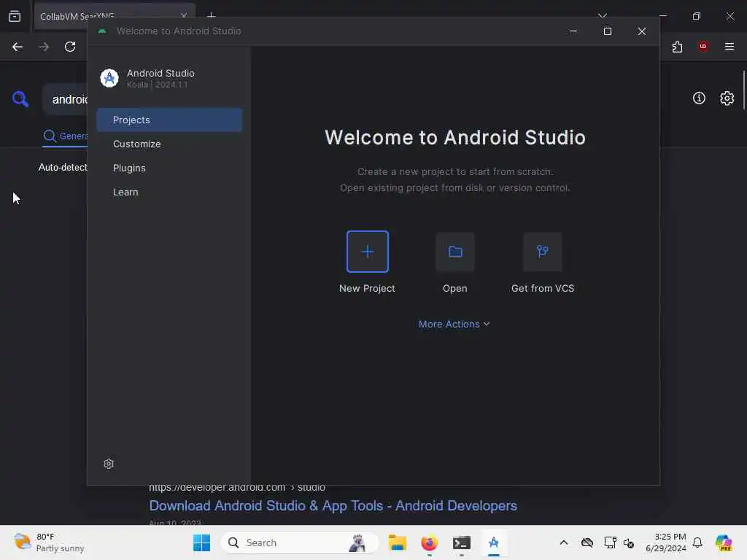Click the CollabVM SearXNG browser tab
Image resolution: width=747 pixels, height=560 pixels.
[x=109, y=16]
